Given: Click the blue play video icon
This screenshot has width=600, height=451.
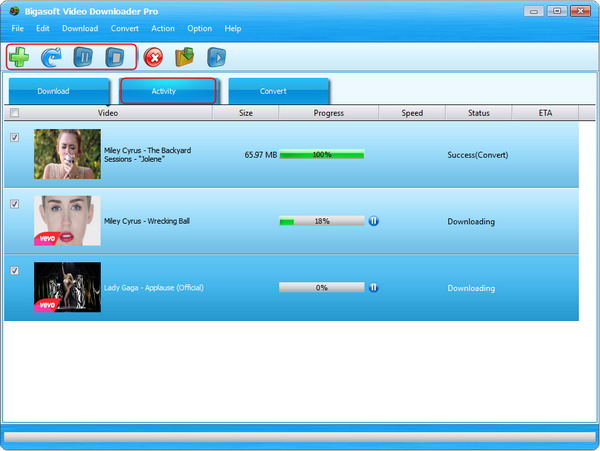Looking at the screenshot, I should (x=217, y=57).
